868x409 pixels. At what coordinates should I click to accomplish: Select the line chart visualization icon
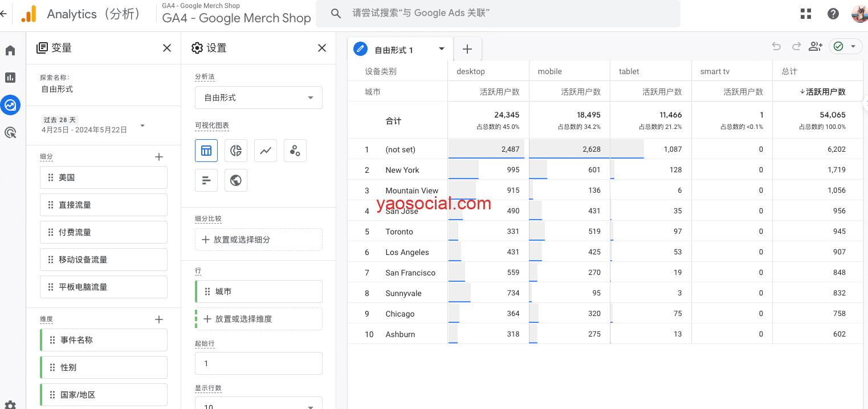266,151
